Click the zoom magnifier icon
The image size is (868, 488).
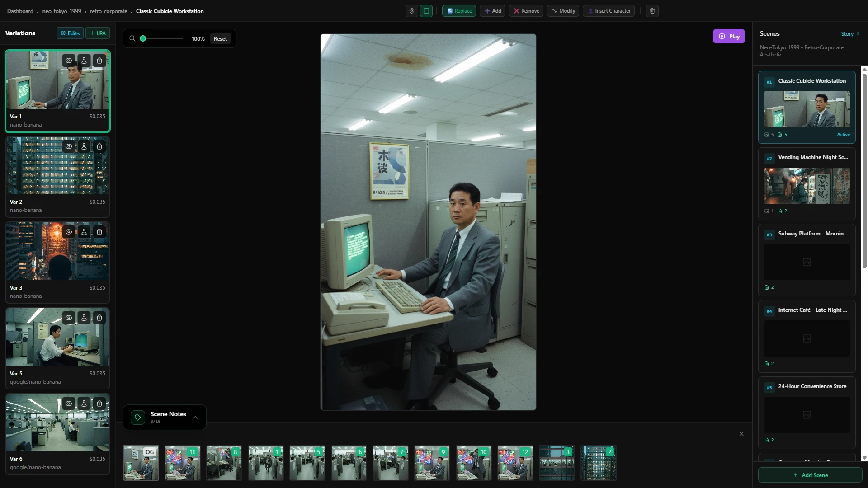[x=132, y=38]
